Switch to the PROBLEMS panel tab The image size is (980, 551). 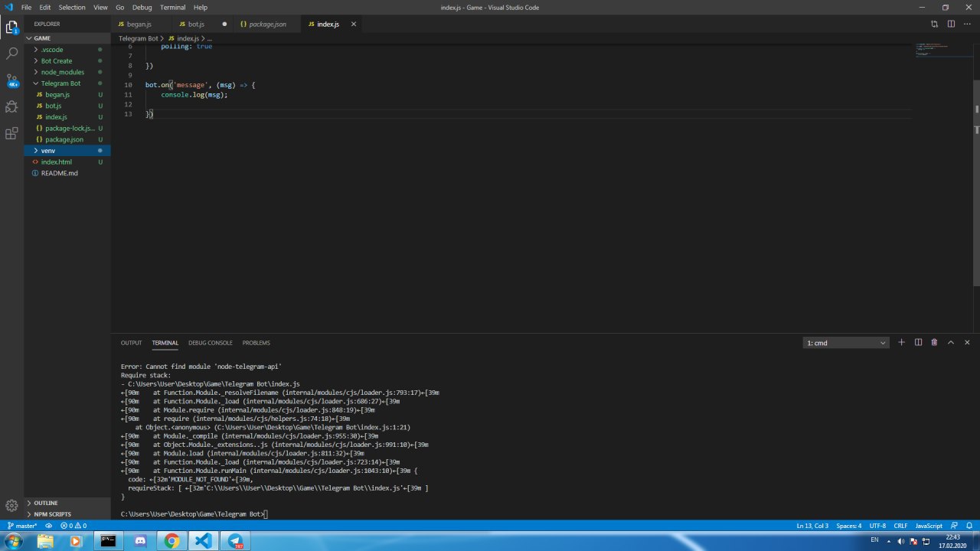click(x=256, y=343)
